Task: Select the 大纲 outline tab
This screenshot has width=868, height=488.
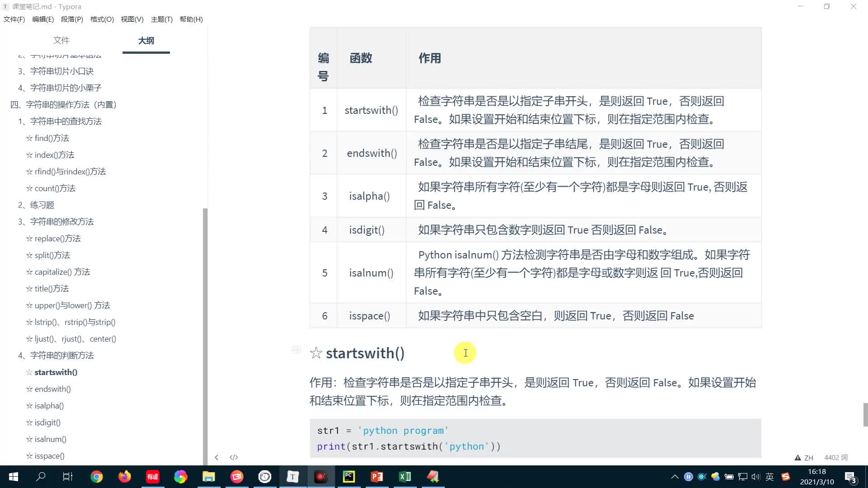Action: click(146, 41)
